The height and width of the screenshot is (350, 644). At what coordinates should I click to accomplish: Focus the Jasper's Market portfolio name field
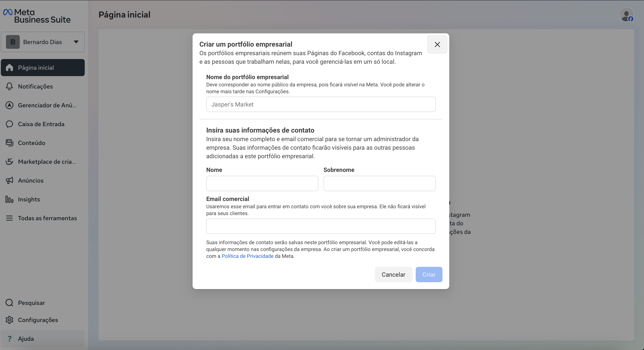pyautogui.click(x=321, y=104)
